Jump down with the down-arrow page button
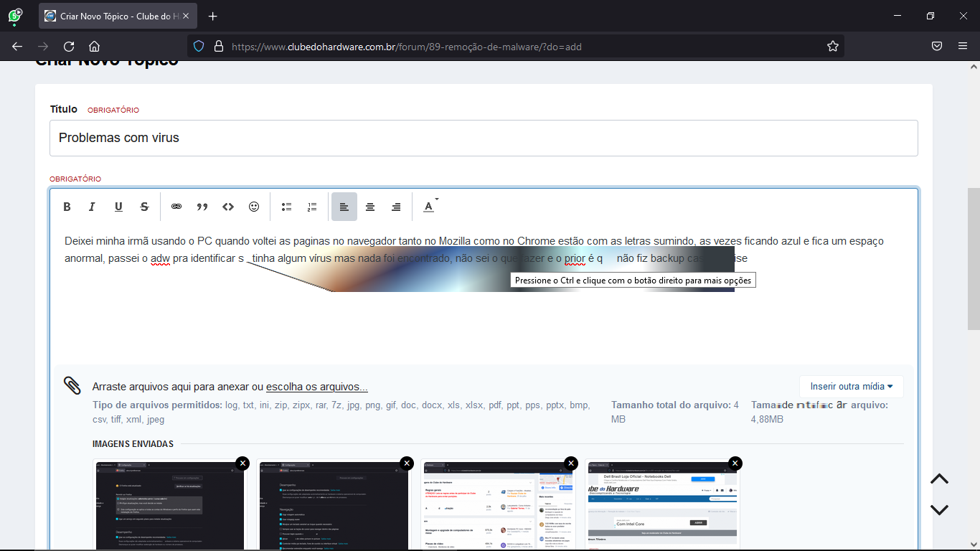The width and height of the screenshot is (980, 551). (x=939, y=509)
